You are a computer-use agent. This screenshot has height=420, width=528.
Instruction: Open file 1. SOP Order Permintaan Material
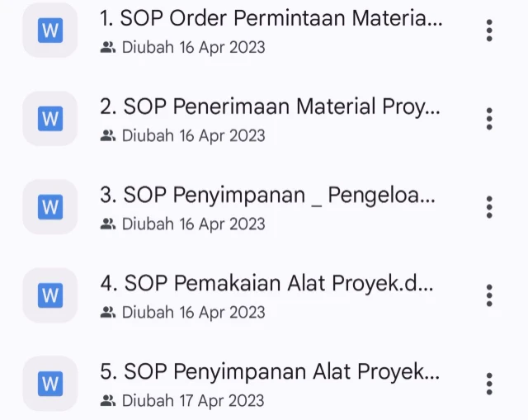click(x=271, y=19)
